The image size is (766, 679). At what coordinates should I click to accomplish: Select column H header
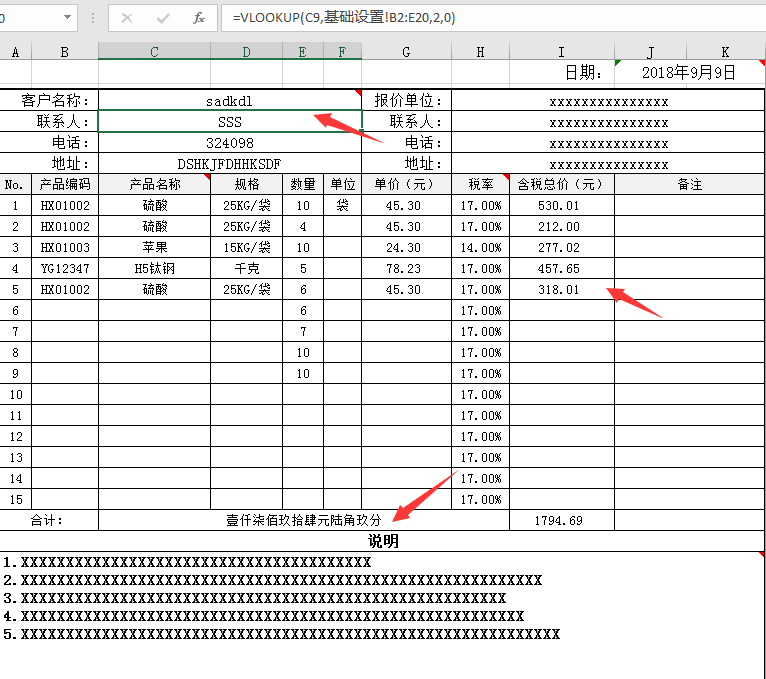481,52
